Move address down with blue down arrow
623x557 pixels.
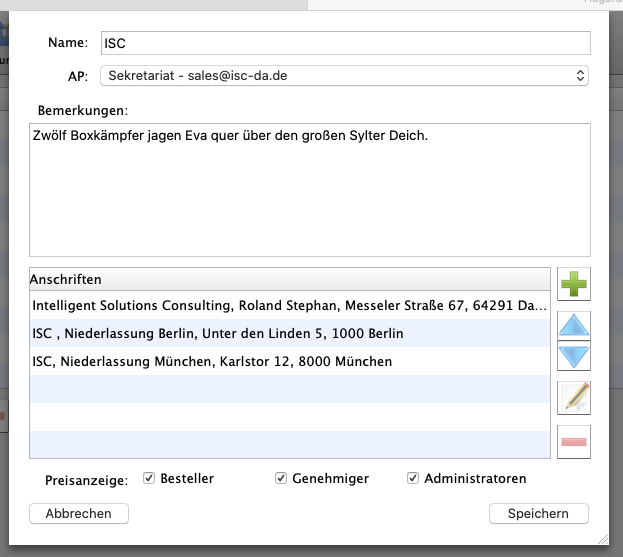574,356
